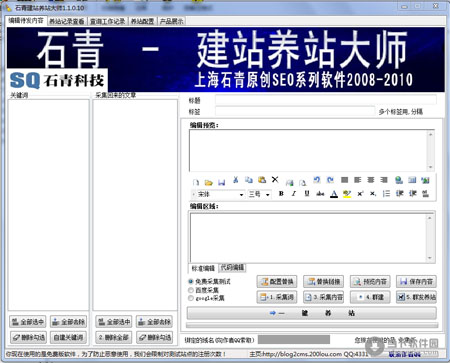450x363 pixels.
Task: Click the Redo arrow icon
Action: [x=330, y=180]
